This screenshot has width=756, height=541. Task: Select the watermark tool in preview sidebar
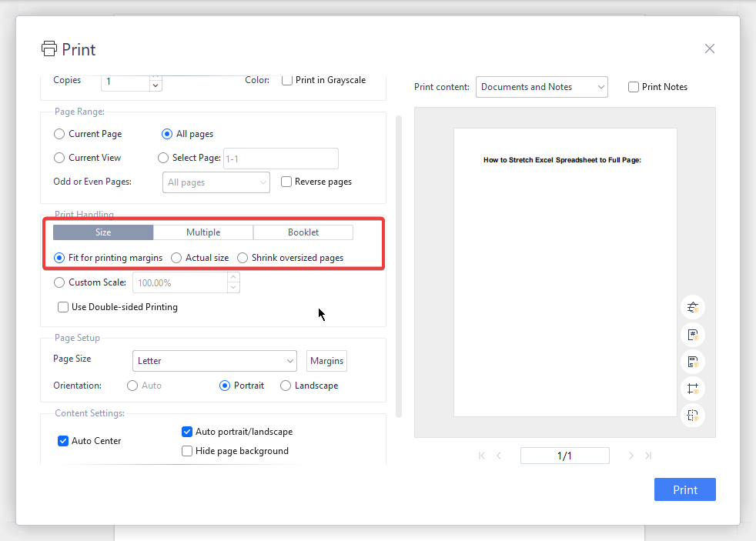(692, 307)
